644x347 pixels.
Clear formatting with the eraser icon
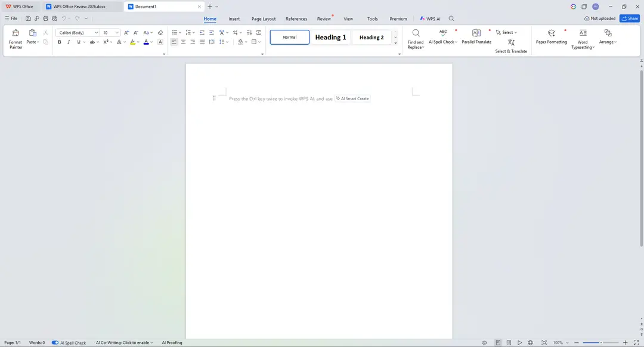[x=160, y=32]
